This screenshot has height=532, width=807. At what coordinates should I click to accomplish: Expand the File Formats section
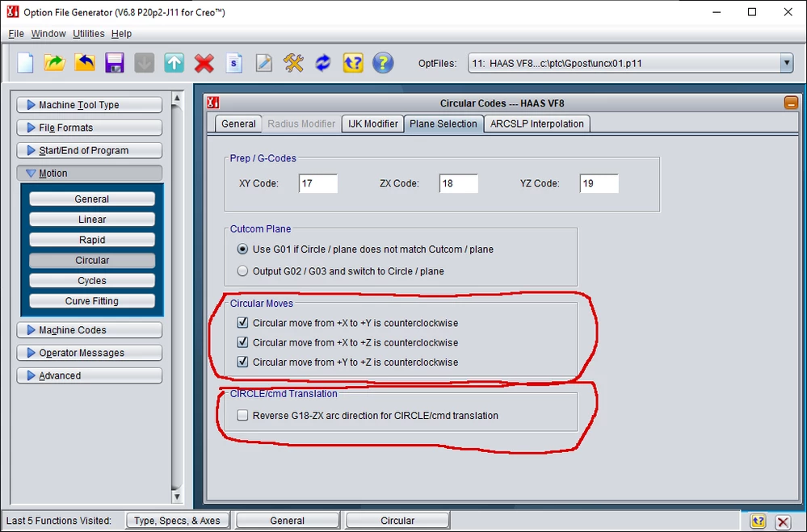(89, 127)
